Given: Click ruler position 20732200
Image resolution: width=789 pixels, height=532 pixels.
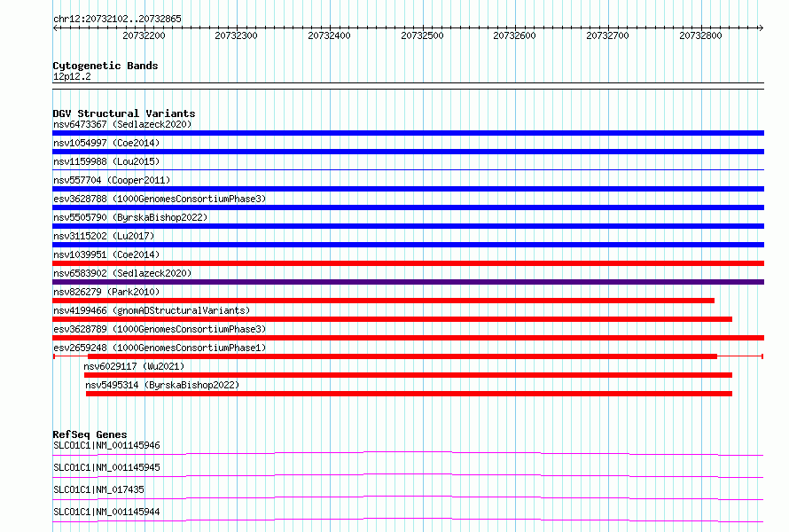Looking at the screenshot, I should 144,35.
